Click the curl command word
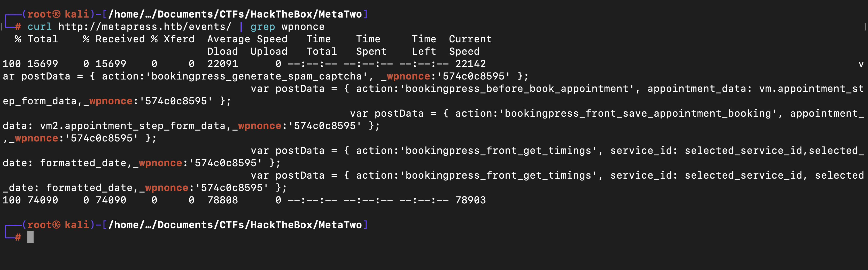 40,27
